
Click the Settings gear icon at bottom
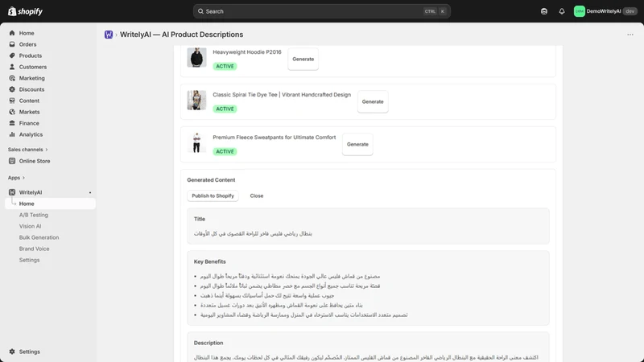[12, 352]
